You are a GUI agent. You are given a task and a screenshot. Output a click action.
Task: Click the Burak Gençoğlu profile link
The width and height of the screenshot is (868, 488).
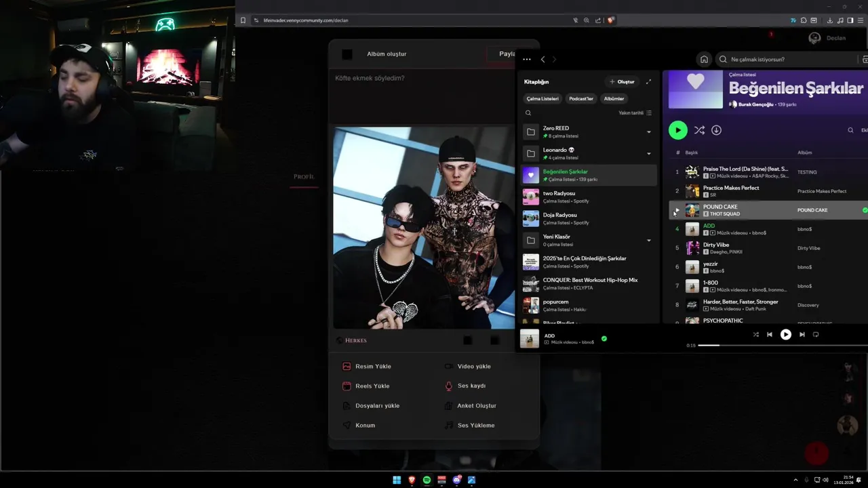[x=755, y=104]
